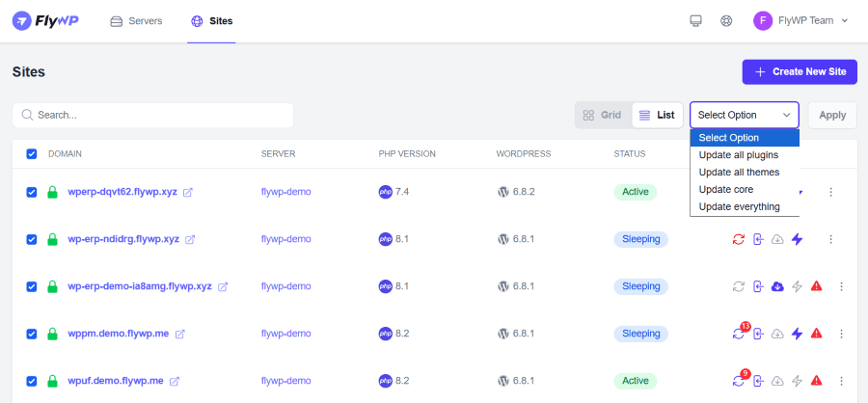Open the lifebuoy help icon

726,21
